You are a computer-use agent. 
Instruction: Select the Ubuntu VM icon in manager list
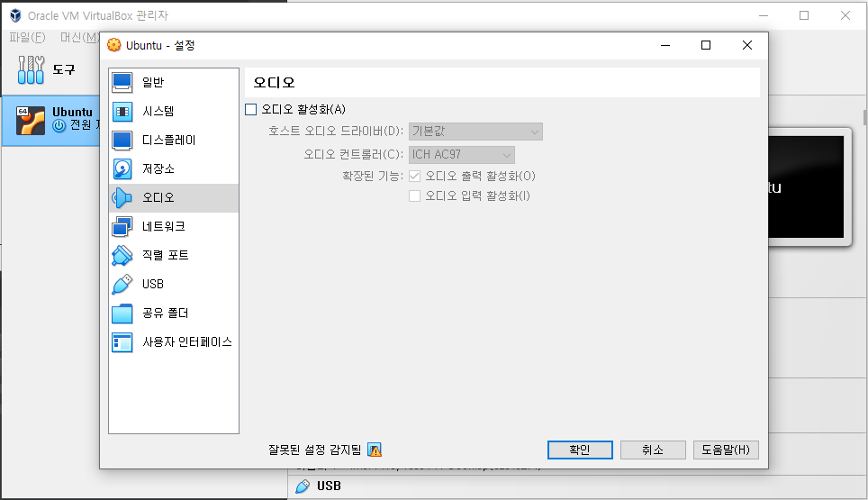[30, 120]
